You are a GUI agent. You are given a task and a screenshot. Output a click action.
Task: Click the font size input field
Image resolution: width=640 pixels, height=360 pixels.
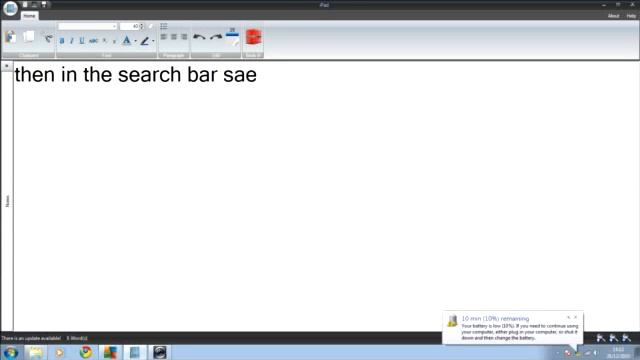[130, 27]
